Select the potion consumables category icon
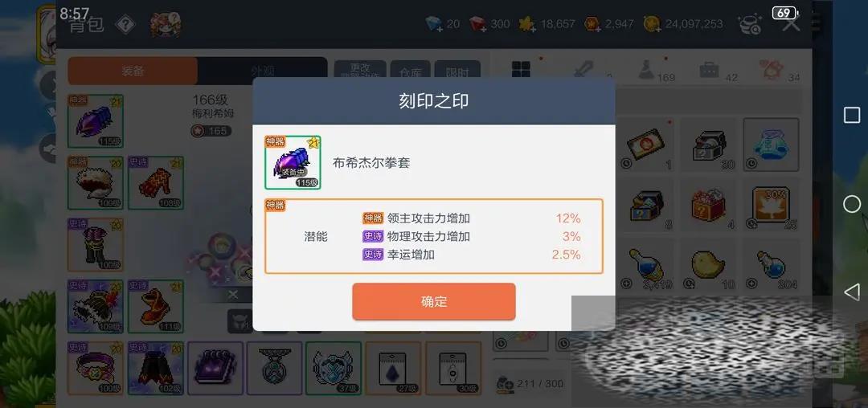The image size is (868, 408). (646, 70)
